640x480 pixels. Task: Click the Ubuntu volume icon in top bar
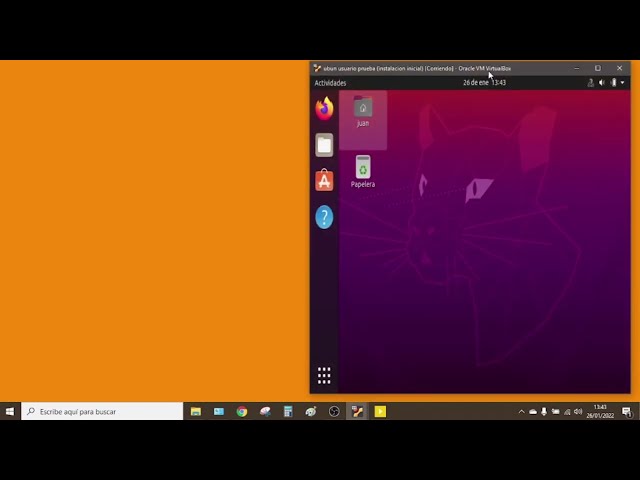point(602,83)
